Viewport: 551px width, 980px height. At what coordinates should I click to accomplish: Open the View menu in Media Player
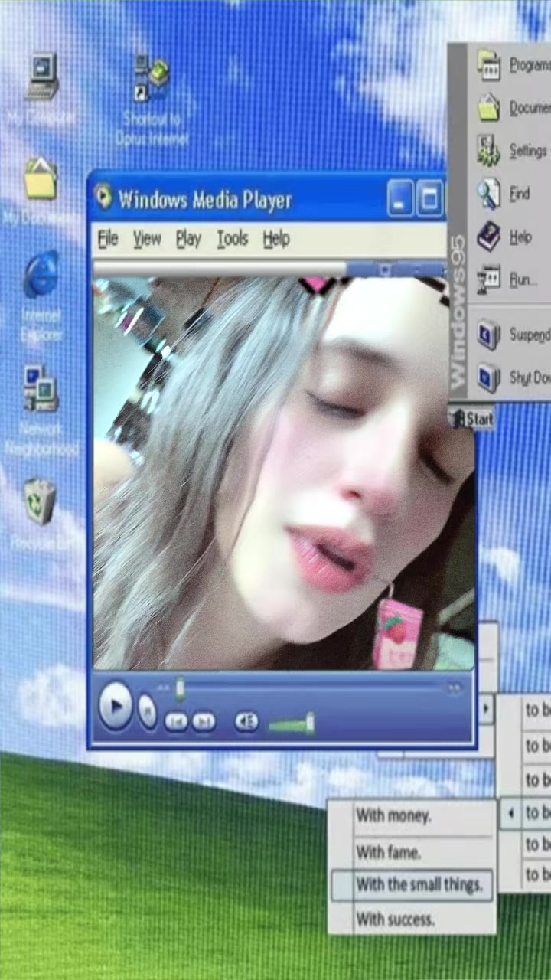147,239
